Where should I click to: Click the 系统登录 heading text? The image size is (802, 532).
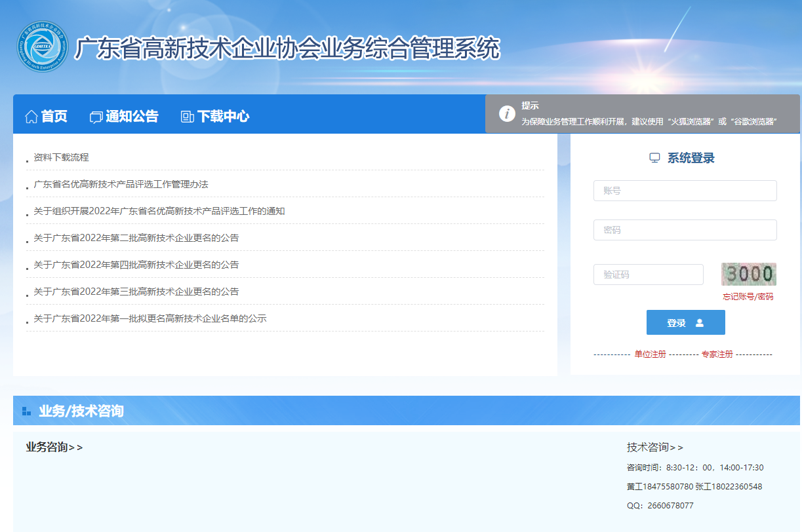click(691, 158)
